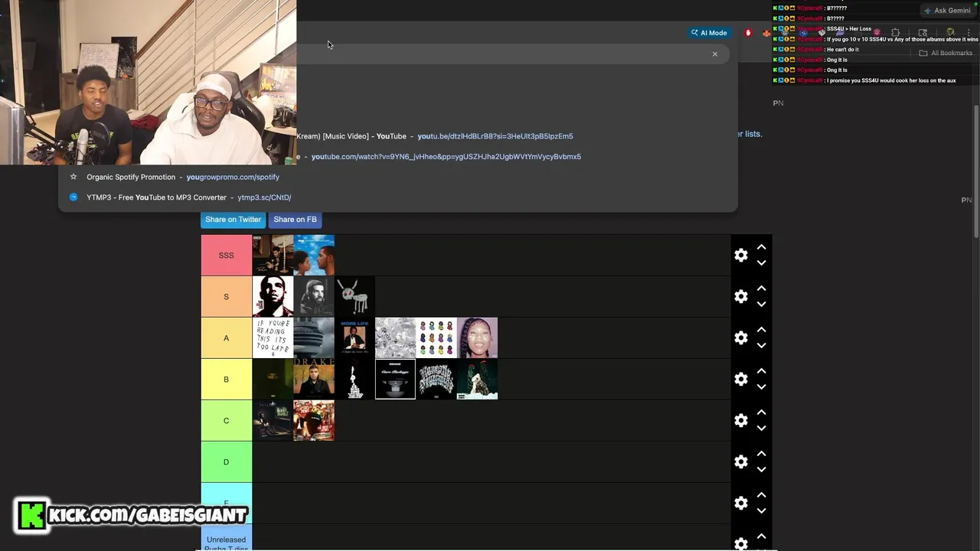This screenshot has width=980, height=551.
Task: Select red mixtape cover in C tier
Action: (314, 421)
